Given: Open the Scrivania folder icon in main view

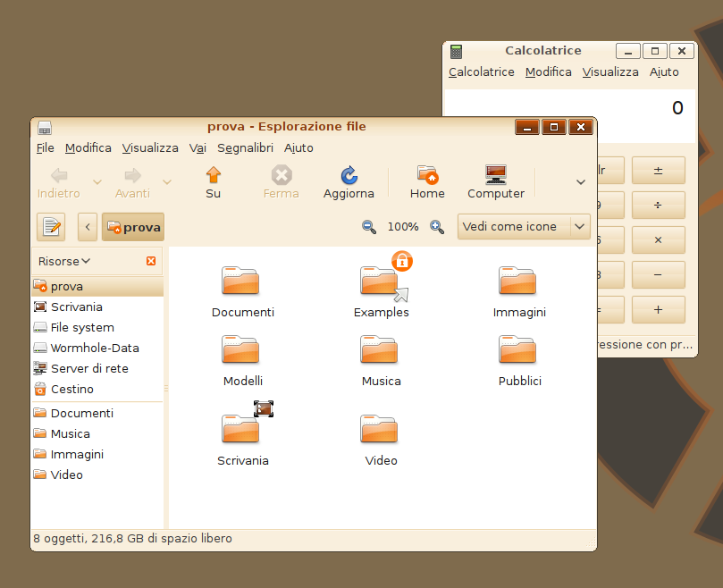Looking at the screenshot, I should [240, 428].
